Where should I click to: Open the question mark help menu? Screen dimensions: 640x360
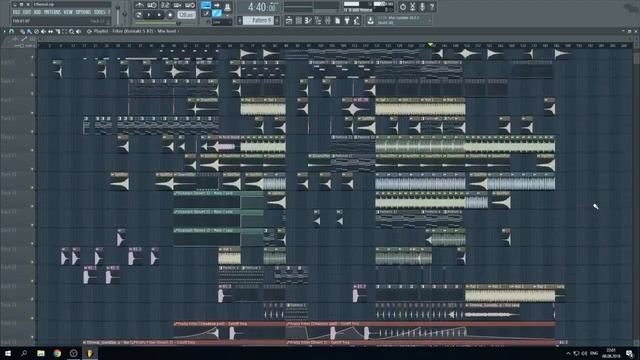click(109, 12)
